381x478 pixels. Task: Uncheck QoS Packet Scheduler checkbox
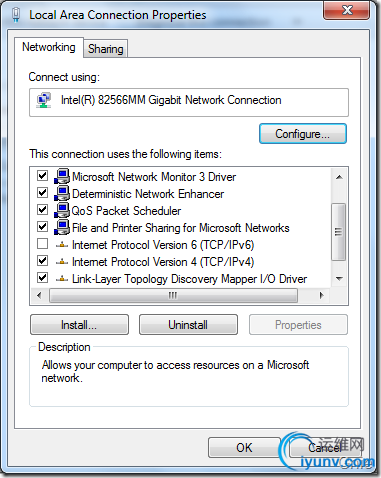pyautogui.click(x=42, y=210)
